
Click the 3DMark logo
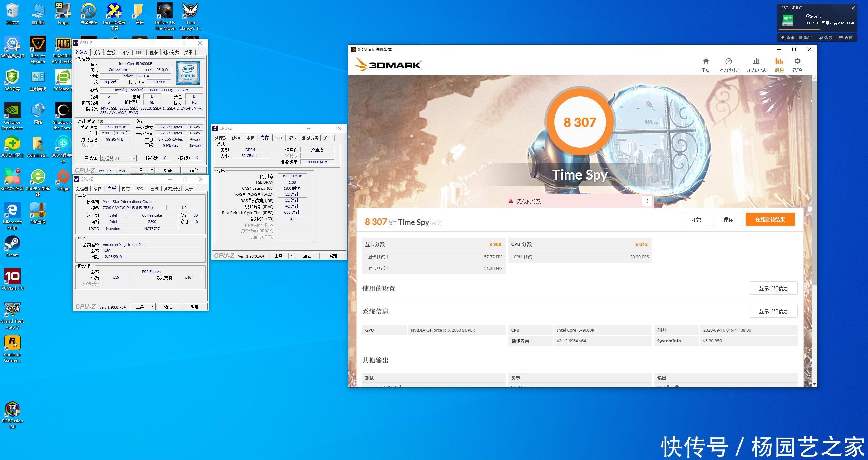pos(388,64)
